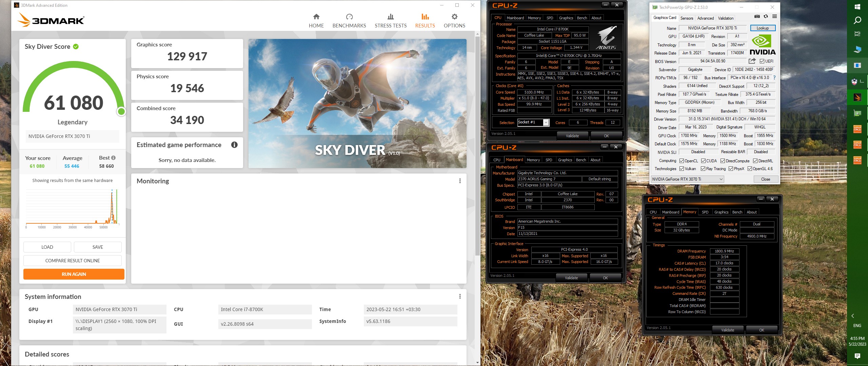Viewport: 868px width, 366px height.
Task: Open STRESS TESTS in 3DMark
Action: (391, 21)
